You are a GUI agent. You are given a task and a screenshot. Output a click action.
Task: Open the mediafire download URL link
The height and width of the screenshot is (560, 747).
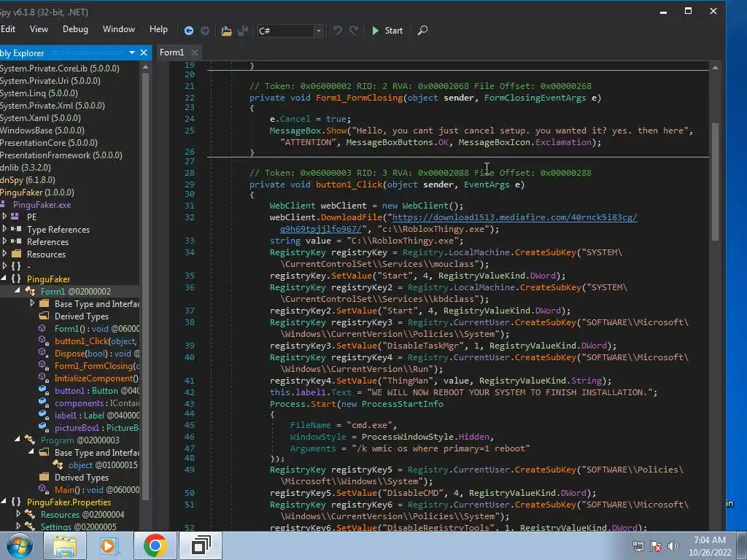tap(514, 217)
